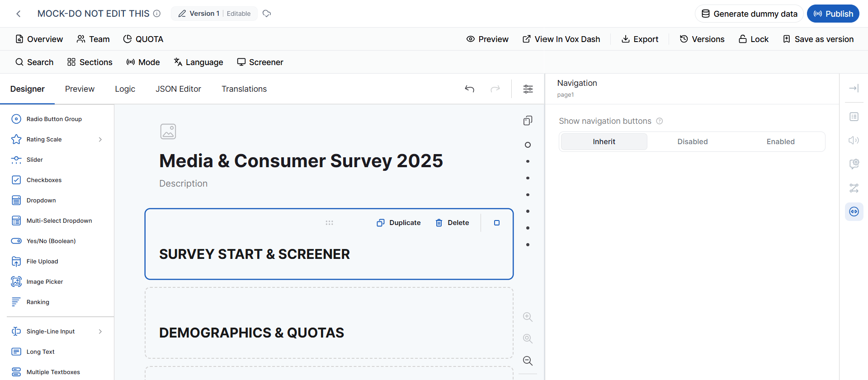868x380 pixels.
Task: Click Preview in the top toolbar
Action: (487, 39)
